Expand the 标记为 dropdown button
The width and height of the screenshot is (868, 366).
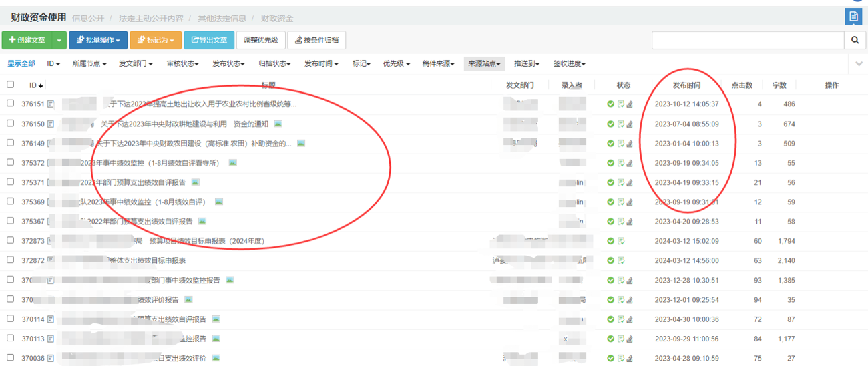[155, 40]
